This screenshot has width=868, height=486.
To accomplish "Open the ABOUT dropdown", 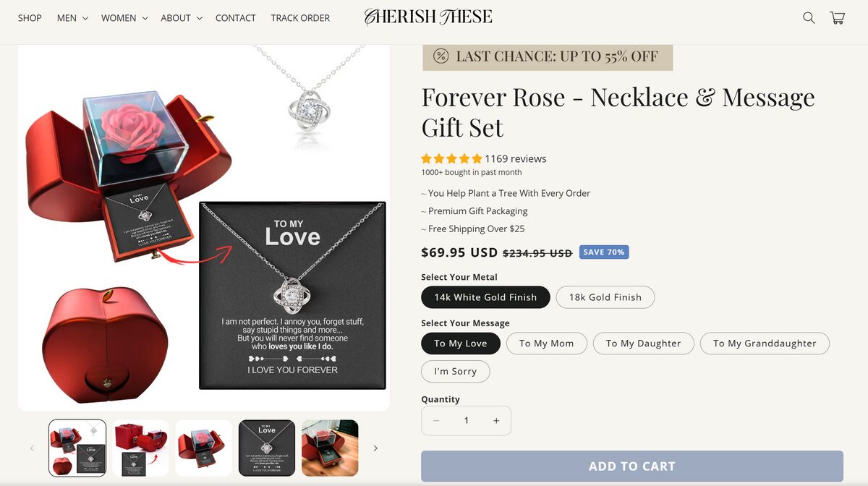I will [x=180, y=18].
